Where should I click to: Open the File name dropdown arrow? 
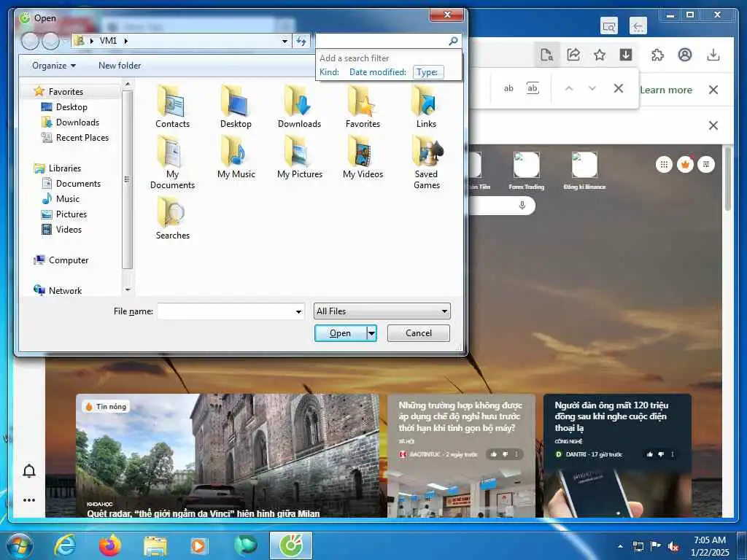(298, 311)
